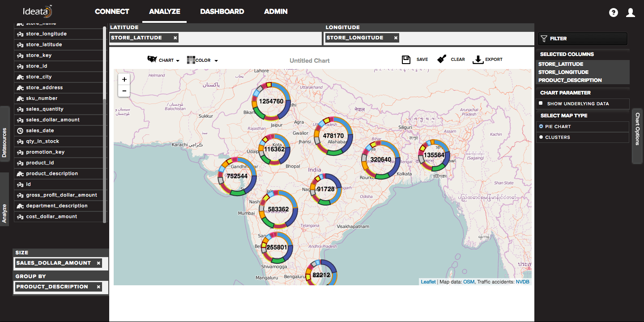Image resolution: width=644 pixels, height=322 pixels.
Task: Remove SALES_DOLLAR_AMOUNT from the Size field
Action: pos(98,263)
